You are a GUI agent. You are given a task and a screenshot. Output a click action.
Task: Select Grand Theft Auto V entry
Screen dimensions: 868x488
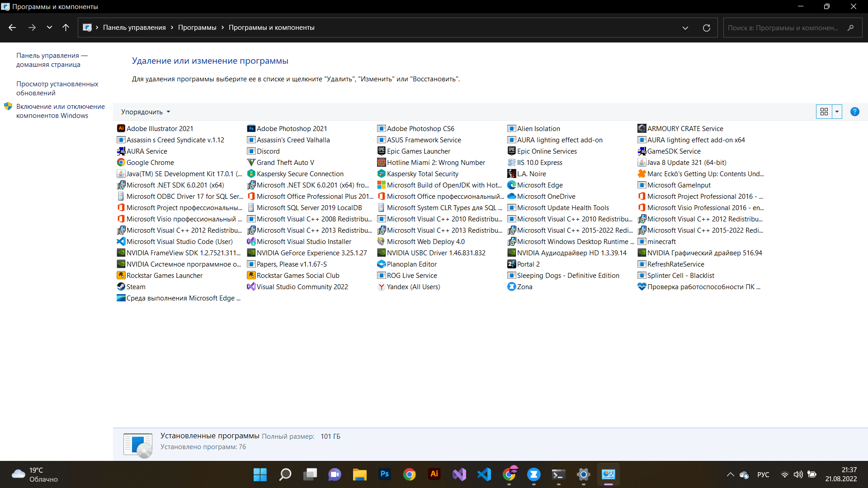click(x=286, y=162)
